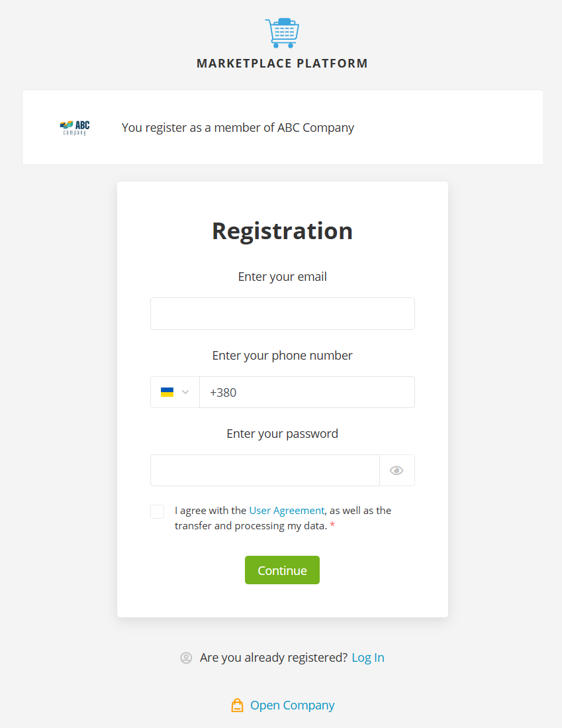Screen dimensions: 562x728
Task: Click the ABC Company logo
Action: [74, 127]
